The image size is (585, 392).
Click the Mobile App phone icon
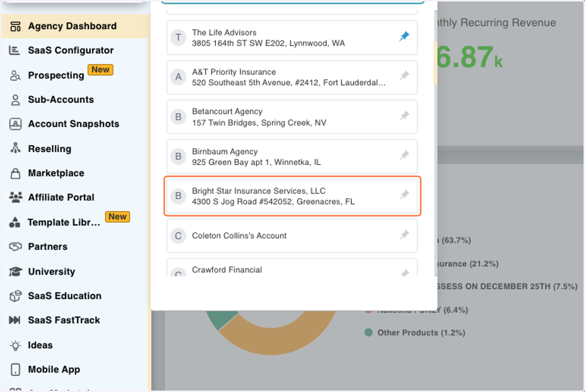tap(15, 370)
